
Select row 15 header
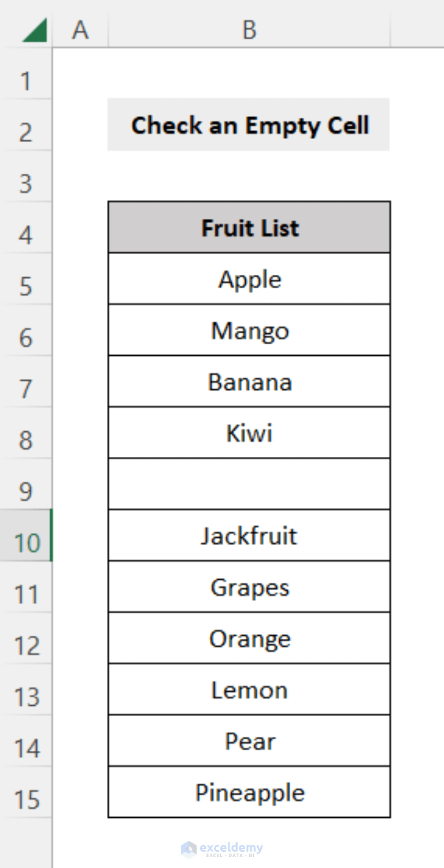tap(25, 800)
